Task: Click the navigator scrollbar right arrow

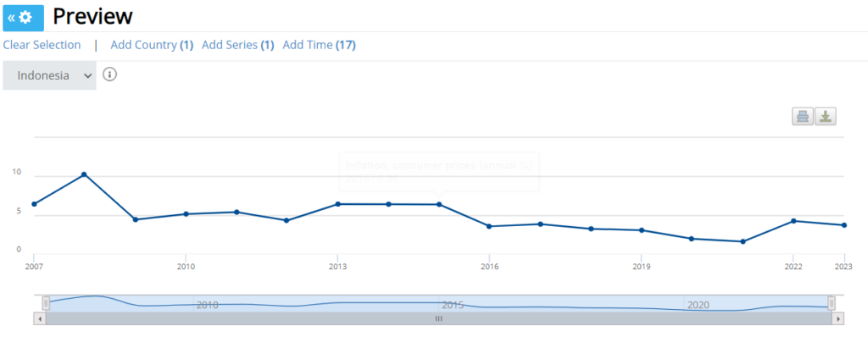Action: pos(838,318)
